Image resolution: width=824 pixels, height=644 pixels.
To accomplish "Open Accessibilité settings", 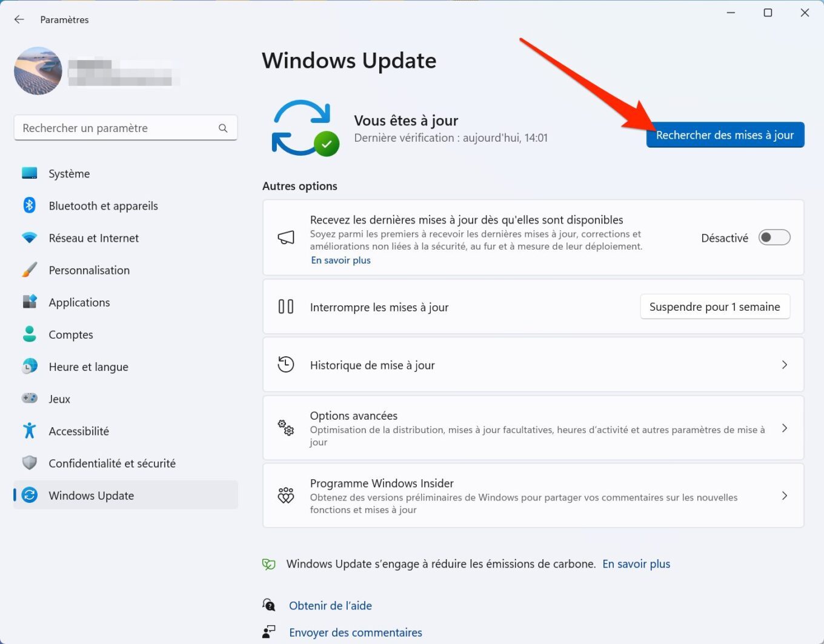I will (125, 431).
